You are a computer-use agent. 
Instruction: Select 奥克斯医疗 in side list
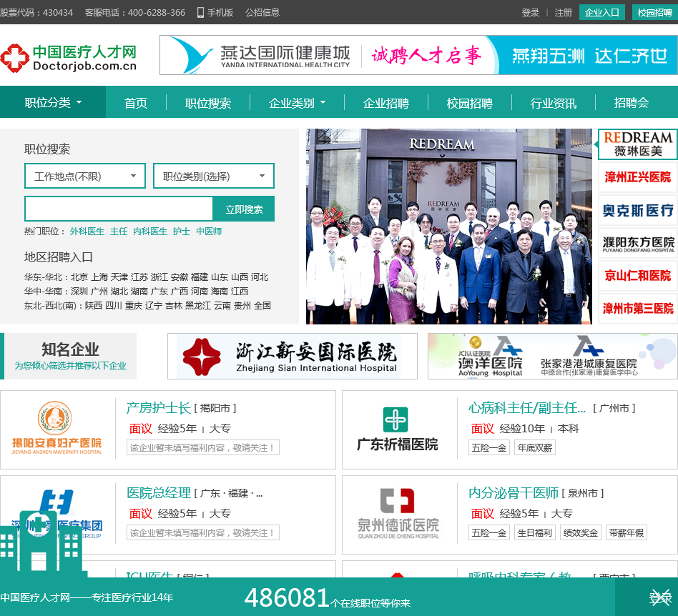point(638,210)
